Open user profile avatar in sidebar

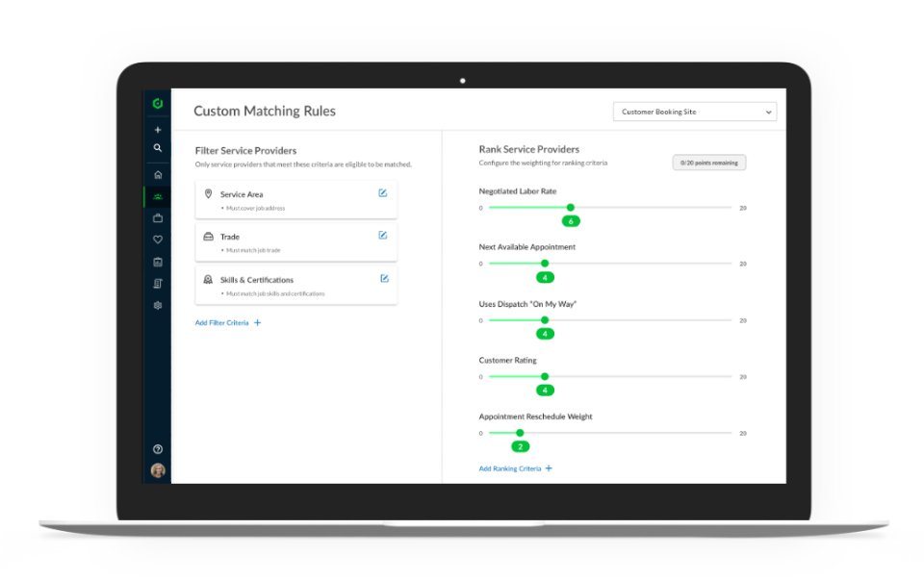pyautogui.click(x=157, y=470)
